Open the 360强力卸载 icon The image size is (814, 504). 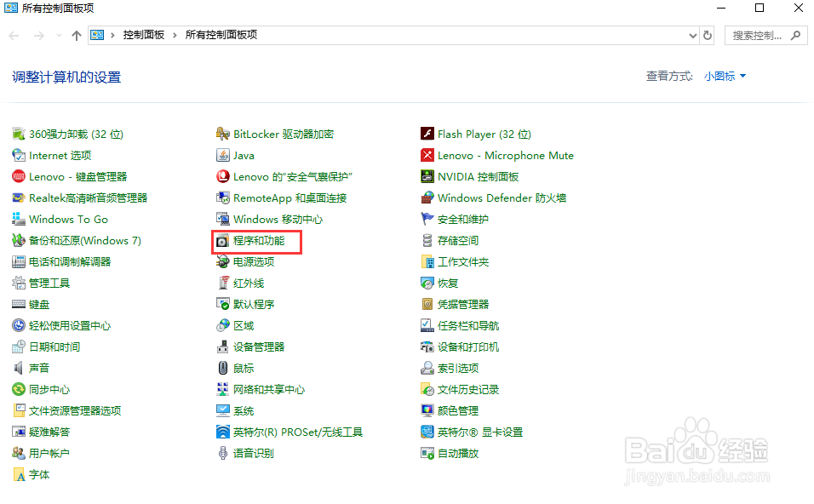[x=19, y=134]
